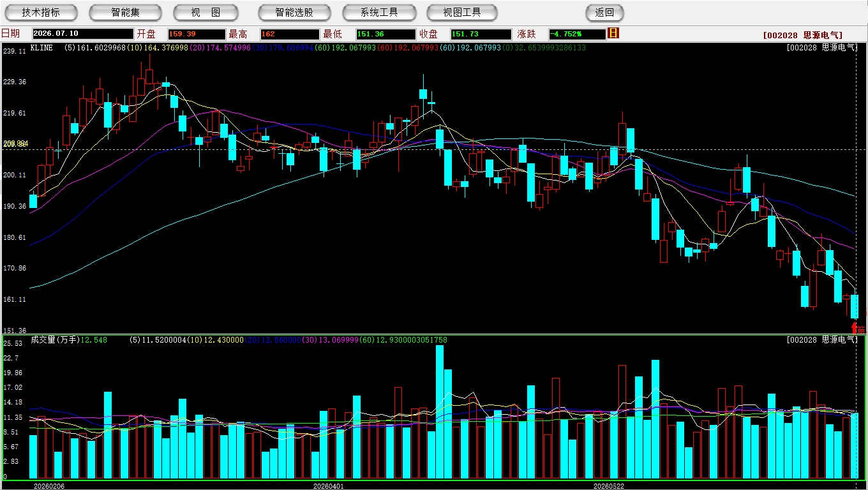Open the 视图 menu button
Screen dimensions: 868x490
coord(206,12)
